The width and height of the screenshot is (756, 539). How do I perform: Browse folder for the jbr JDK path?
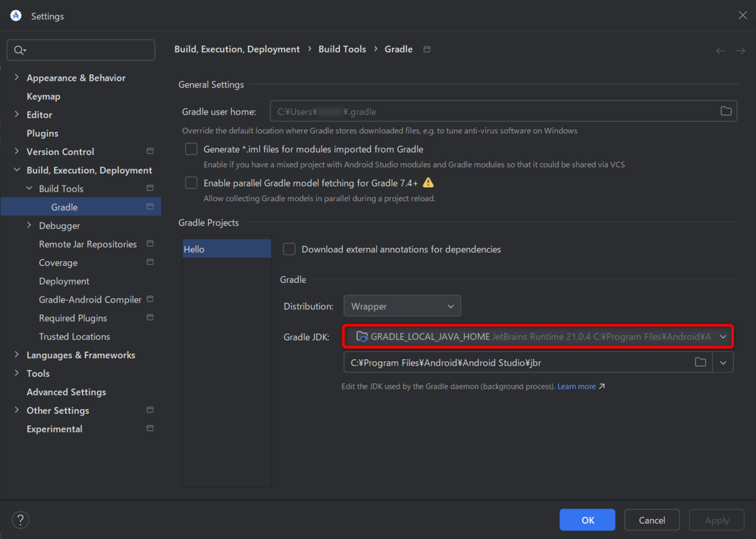click(701, 362)
